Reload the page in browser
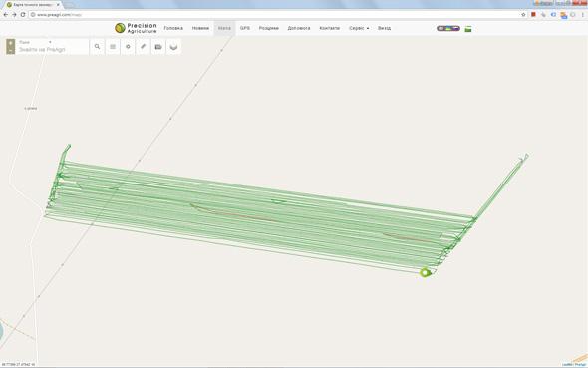The image size is (588, 368). [x=23, y=15]
